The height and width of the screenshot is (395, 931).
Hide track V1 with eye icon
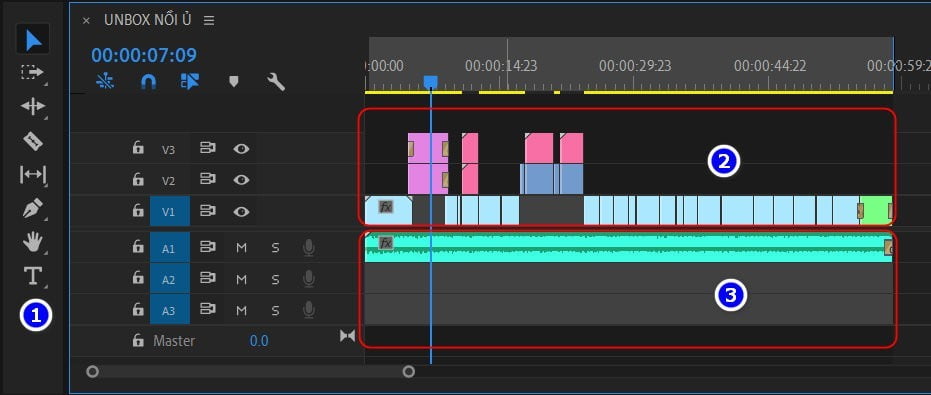[241, 211]
